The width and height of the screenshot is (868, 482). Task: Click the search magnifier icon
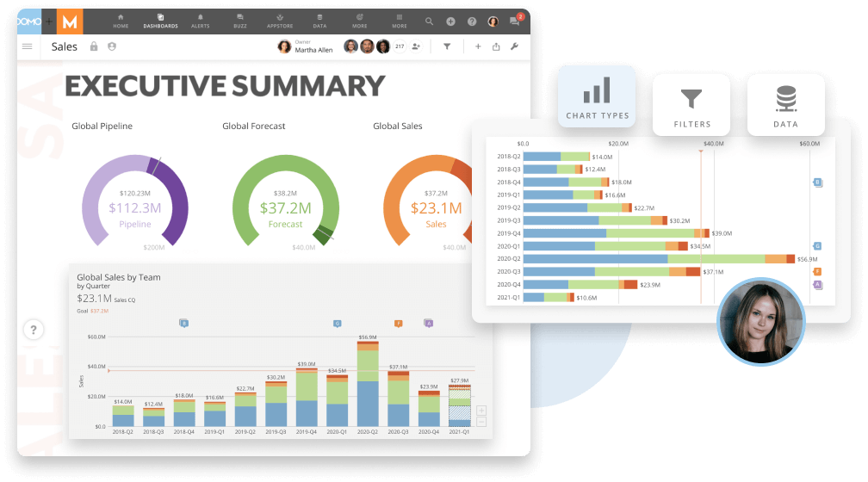click(430, 22)
